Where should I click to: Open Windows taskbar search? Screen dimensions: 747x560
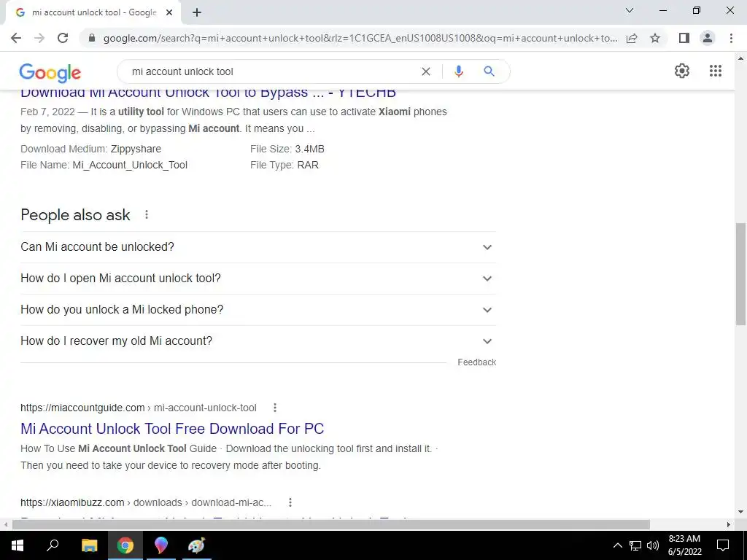(53, 545)
